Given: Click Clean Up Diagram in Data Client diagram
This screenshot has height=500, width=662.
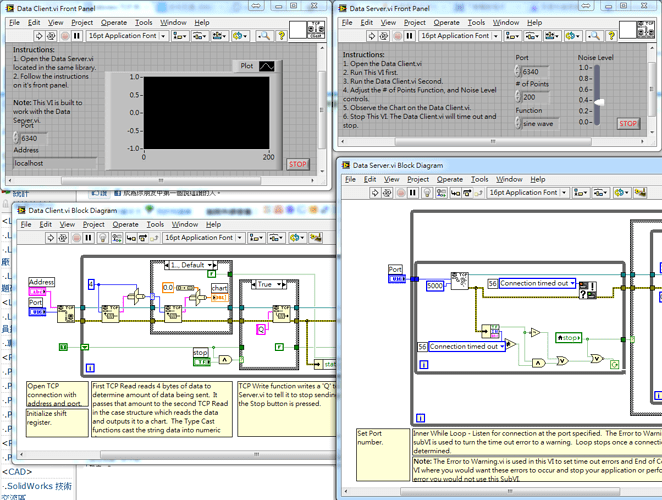Looking at the screenshot, I should 315,238.
